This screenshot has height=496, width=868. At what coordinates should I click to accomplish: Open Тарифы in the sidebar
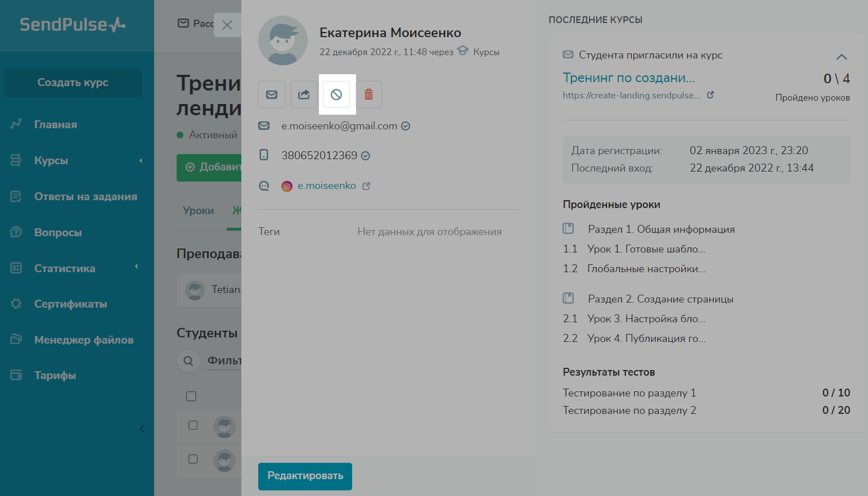pyautogui.click(x=55, y=375)
